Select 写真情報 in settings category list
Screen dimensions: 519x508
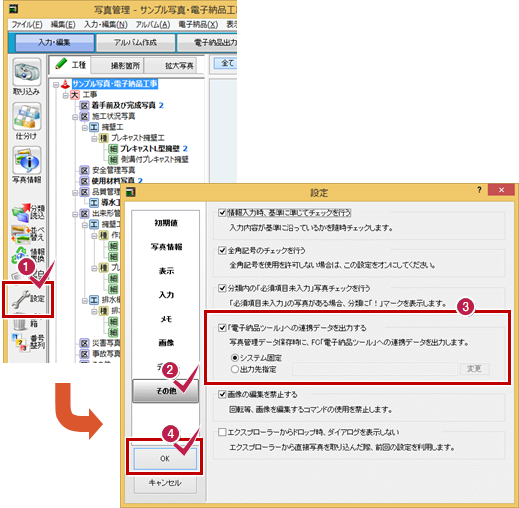coord(166,247)
